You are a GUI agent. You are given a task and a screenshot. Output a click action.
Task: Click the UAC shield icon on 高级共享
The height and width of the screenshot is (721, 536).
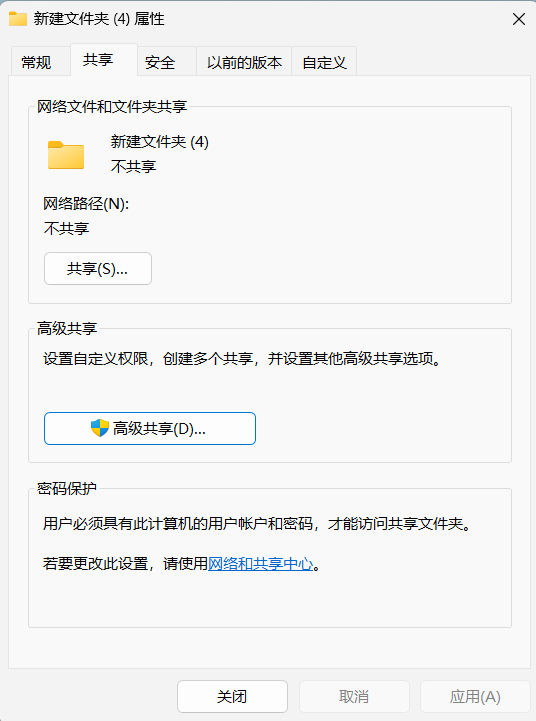(100, 428)
